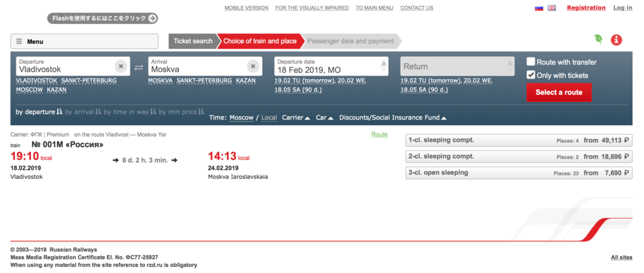Expand the Carrier filter

point(296,118)
